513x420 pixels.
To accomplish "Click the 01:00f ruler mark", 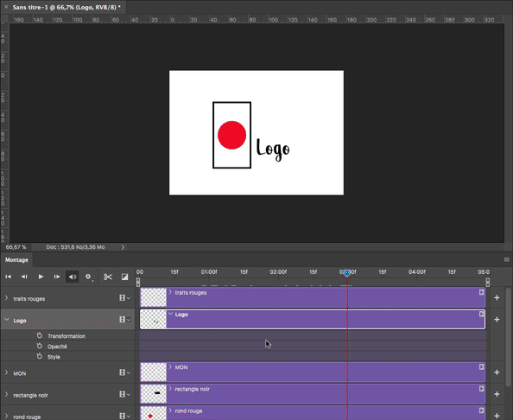I will coord(209,271).
